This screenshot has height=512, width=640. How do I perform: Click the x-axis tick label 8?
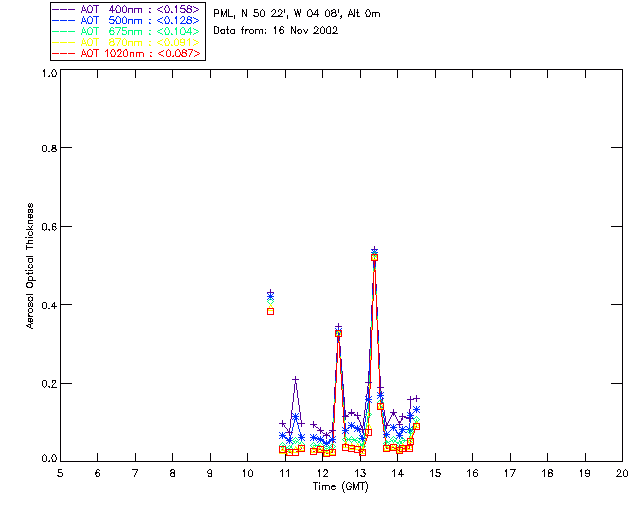click(x=173, y=473)
